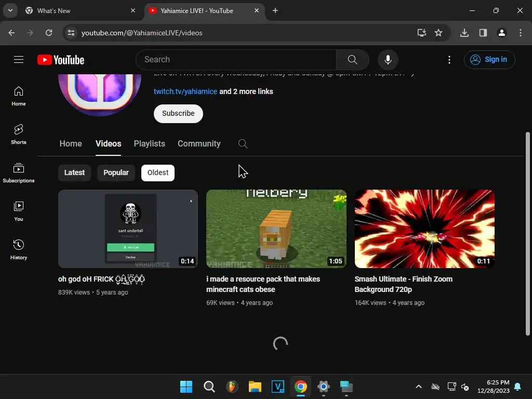Open Shorts in the sidebar
The width and height of the screenshot is (532, 399).
19,135
